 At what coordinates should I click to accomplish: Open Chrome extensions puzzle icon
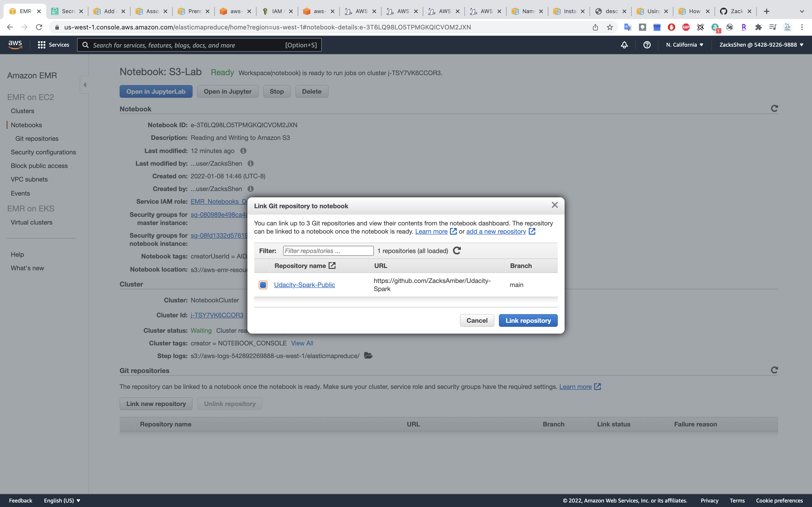[758, 27]
